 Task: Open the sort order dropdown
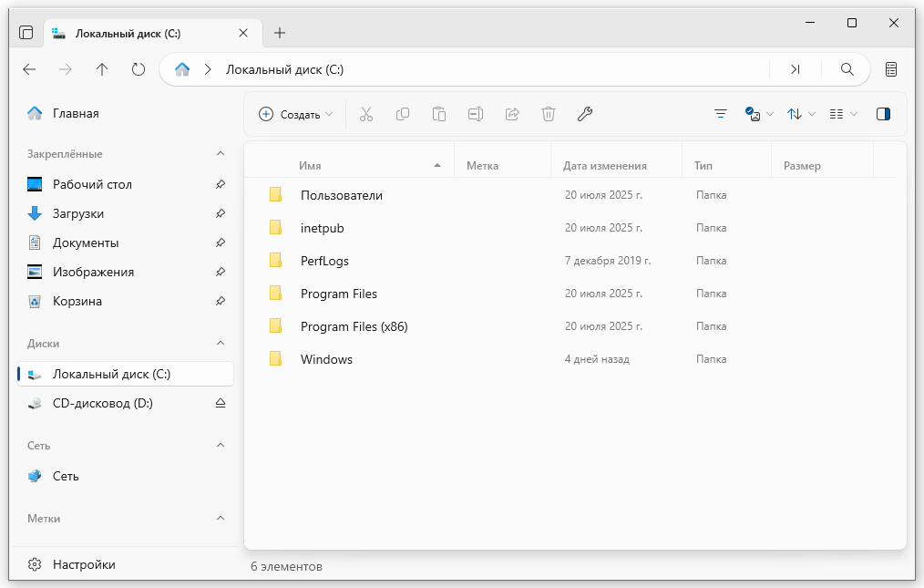click(801, 114)
